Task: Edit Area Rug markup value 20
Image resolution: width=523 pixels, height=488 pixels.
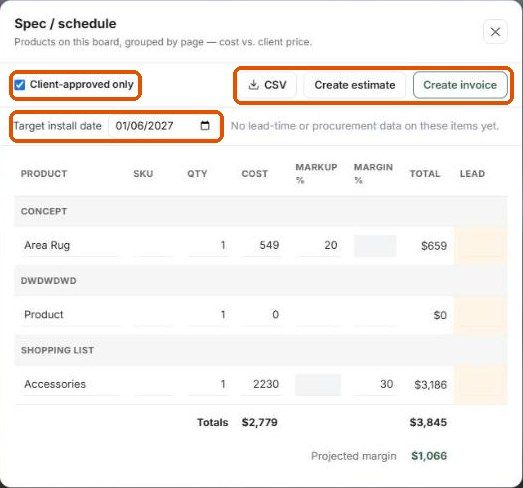Action: click(319, 246)
